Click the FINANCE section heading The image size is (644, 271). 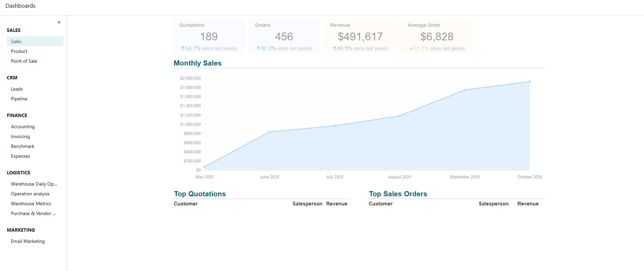[17, 115]
